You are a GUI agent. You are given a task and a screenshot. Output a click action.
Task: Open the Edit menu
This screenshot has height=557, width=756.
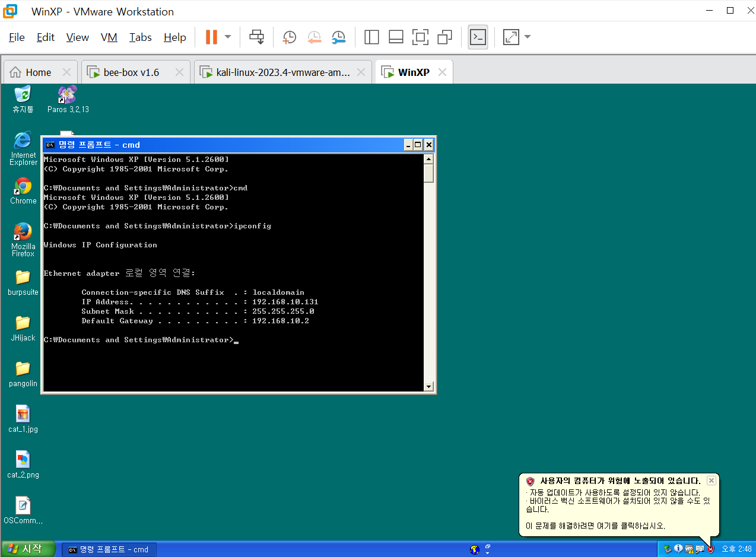45,37
